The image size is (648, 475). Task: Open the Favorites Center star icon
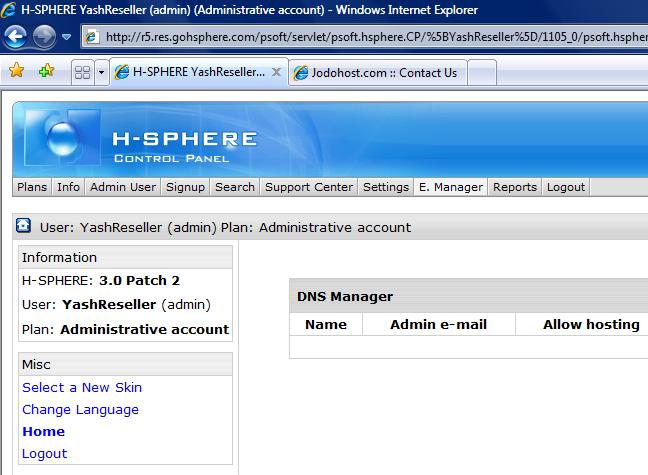[17, 71]
